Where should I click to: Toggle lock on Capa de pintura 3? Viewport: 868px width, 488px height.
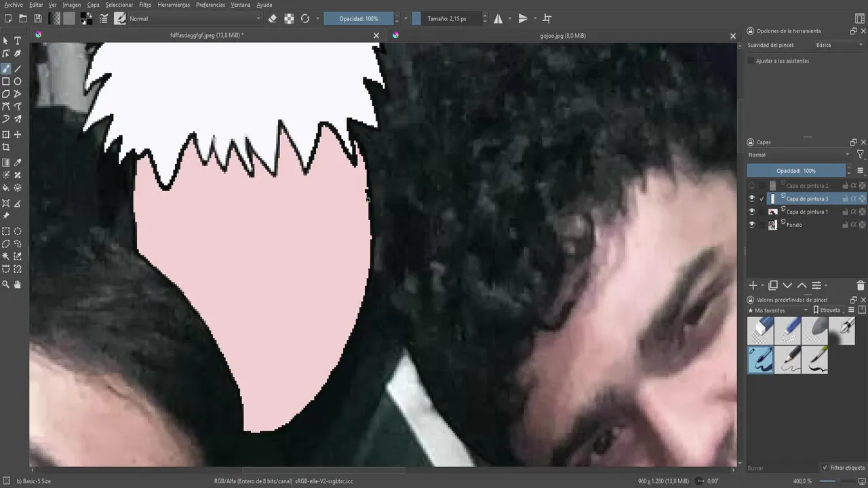pyautogui.click(x=846, y=199)
